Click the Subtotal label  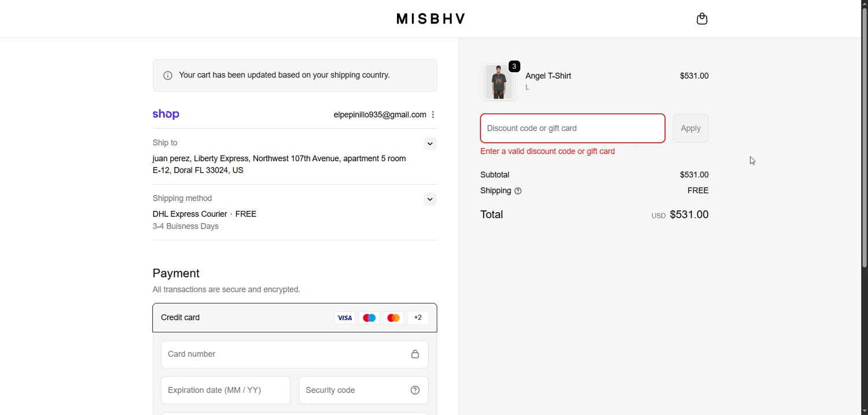click(x=495, y=175)
